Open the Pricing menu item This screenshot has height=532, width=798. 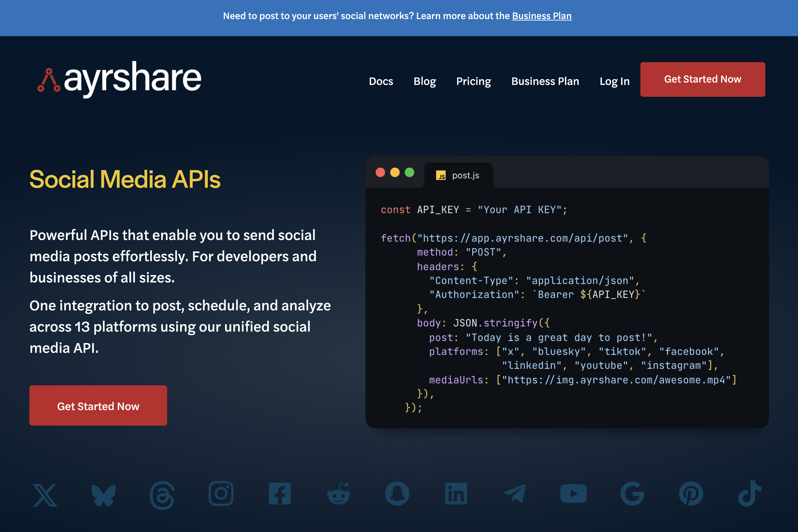click(473, 81)
